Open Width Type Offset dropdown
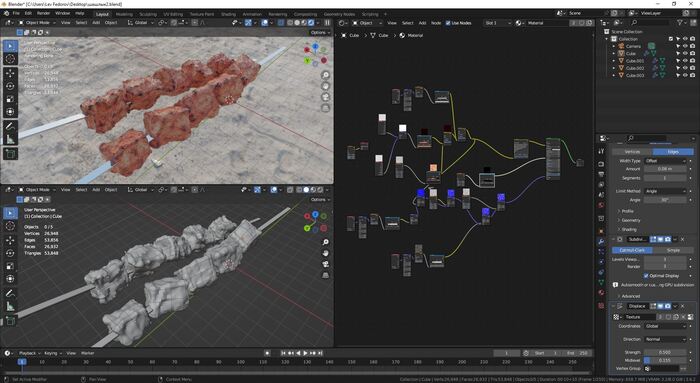700x383 pixels. 665,161
